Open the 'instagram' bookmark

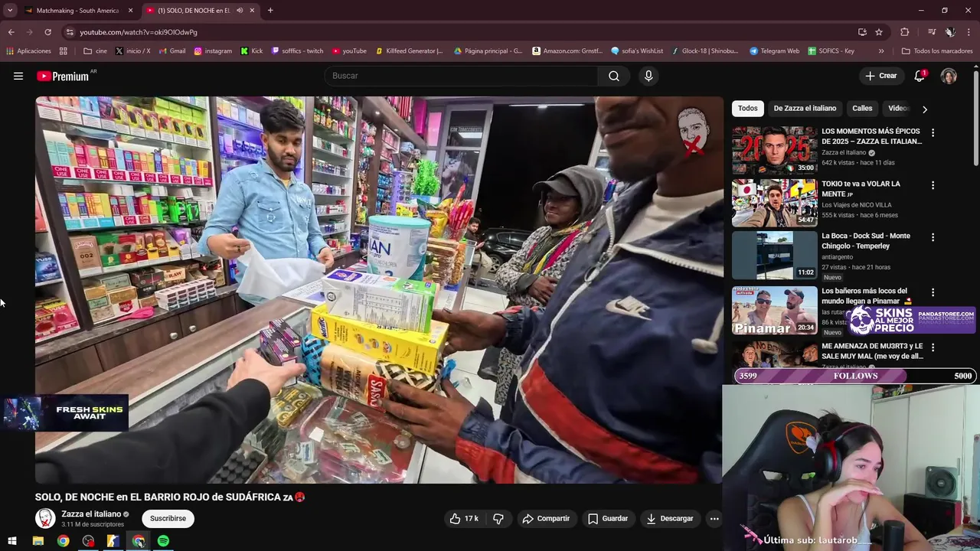pyautogui.click(x=213, y=51)
